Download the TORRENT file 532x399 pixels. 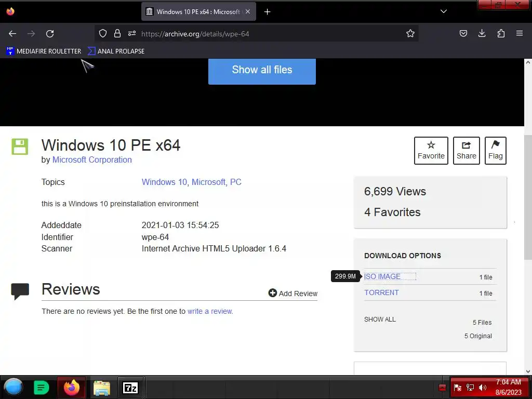point(381,292)
